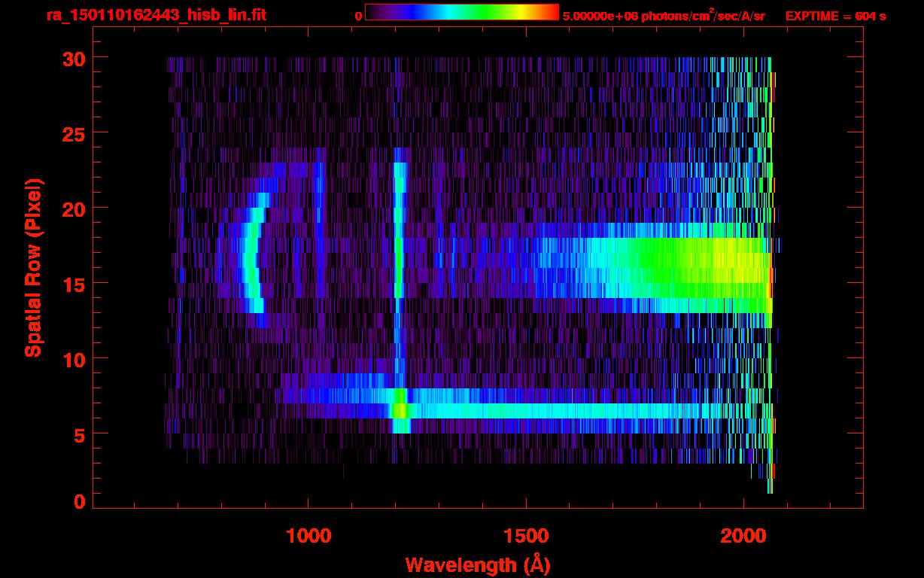Click the EXPTIME = 604 s label
924x578 pixels.
pos(835,16)
